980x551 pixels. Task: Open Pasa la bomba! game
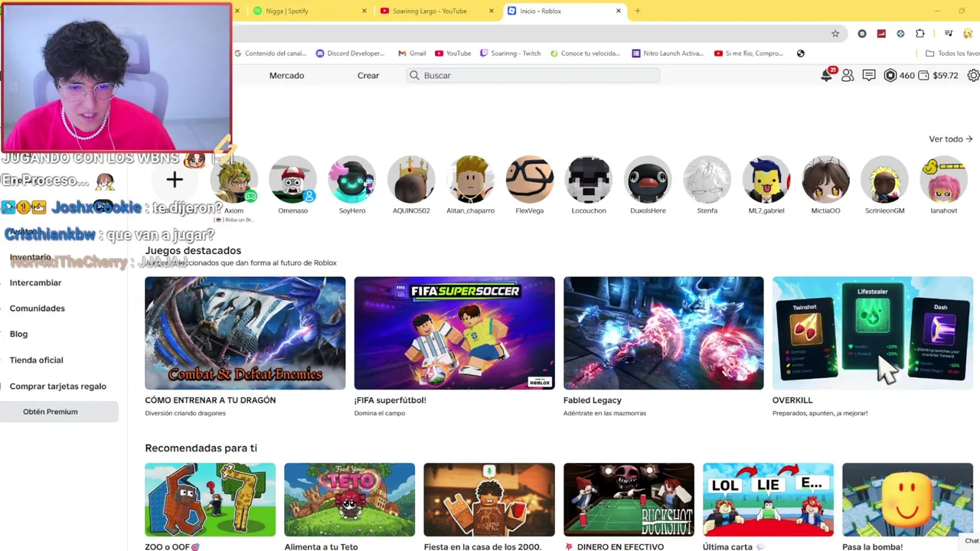tap(907, 500)
